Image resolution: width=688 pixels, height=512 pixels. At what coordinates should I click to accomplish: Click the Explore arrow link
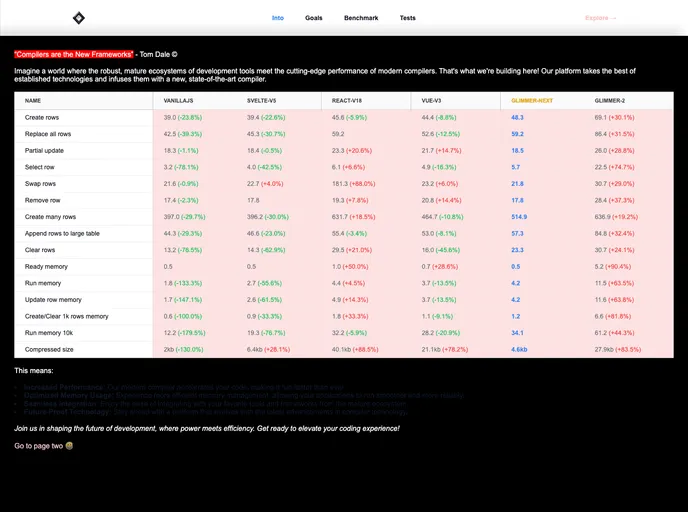601,18
